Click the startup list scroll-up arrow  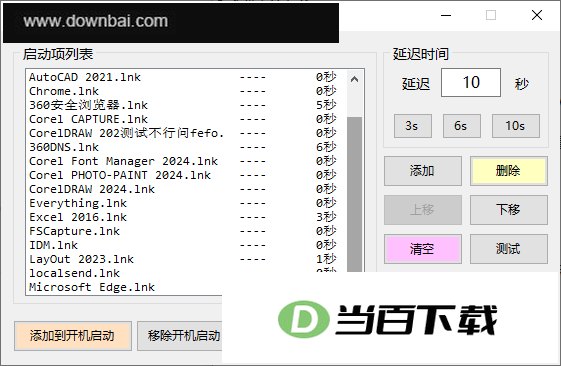pos(354,79)
